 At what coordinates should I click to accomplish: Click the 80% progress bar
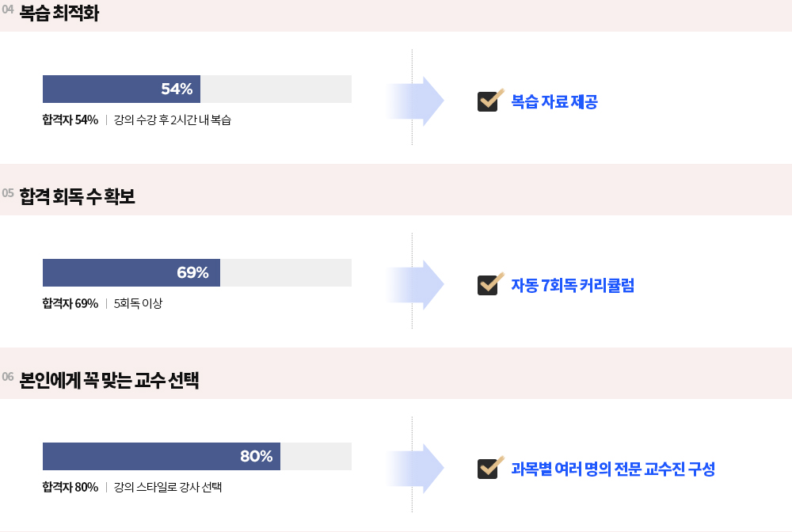click(x=197, y=457)
